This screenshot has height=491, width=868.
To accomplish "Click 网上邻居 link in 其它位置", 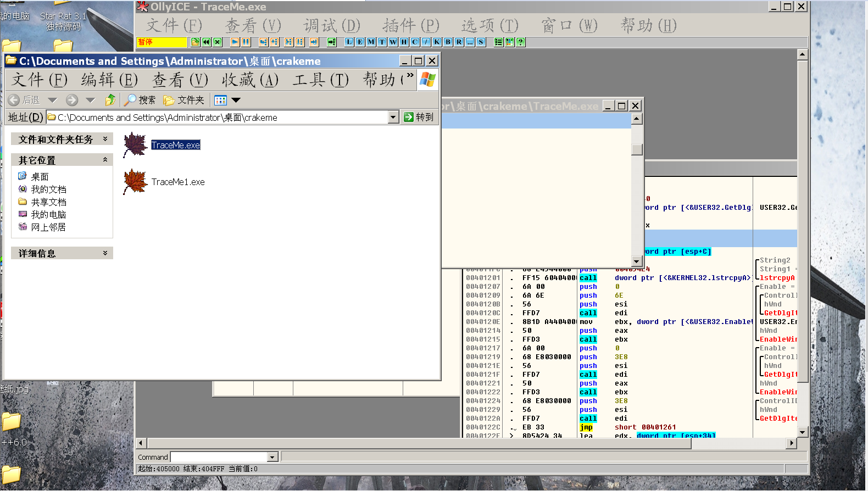I will click(x=49, y=227).
